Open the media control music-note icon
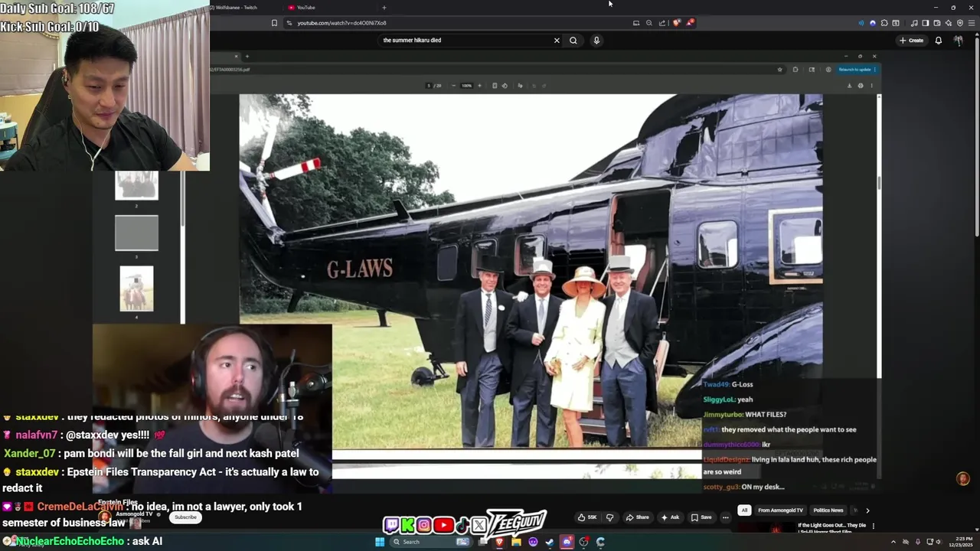 tap(914, 23)
